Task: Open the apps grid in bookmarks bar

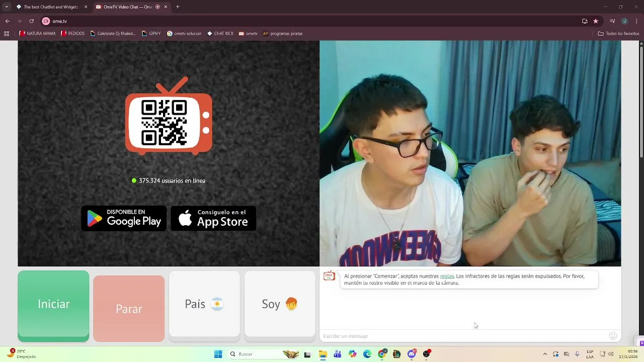Action: 7,34
